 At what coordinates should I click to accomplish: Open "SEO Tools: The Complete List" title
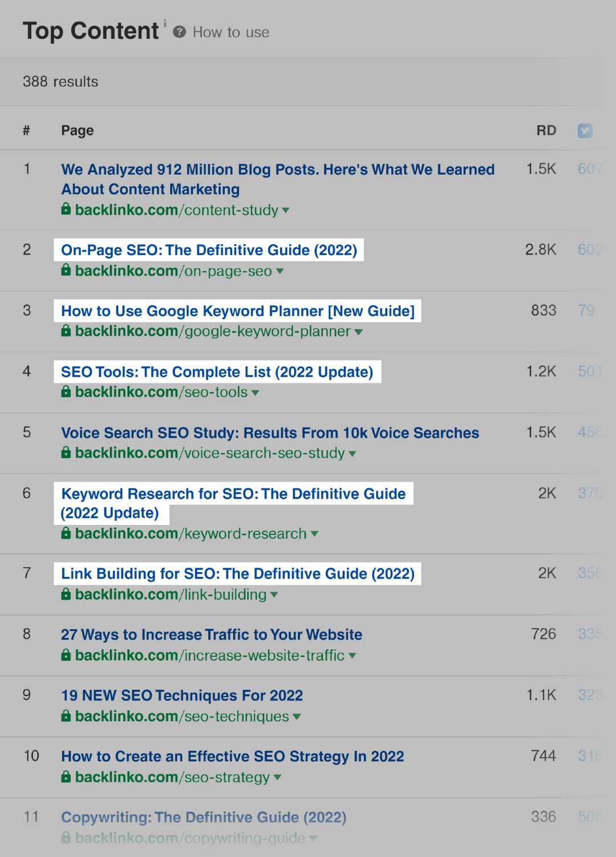[217, 372]
